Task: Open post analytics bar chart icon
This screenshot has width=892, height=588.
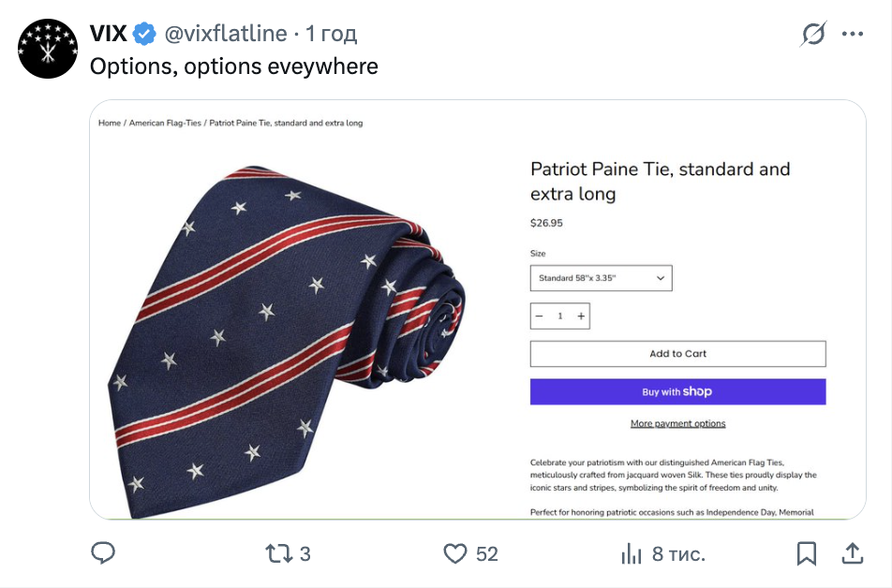Action: click(632, 553)
